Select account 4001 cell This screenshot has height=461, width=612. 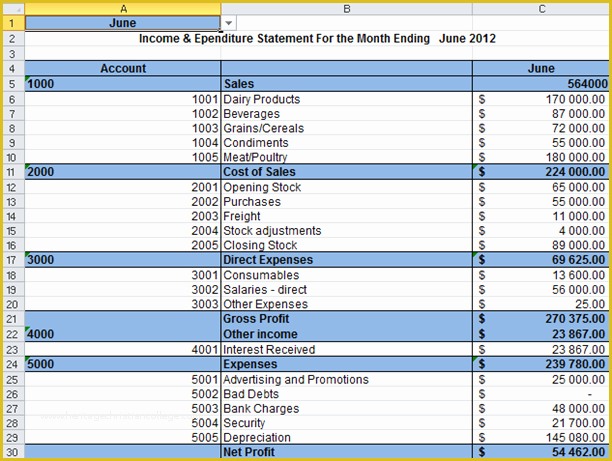pyautogui.click(x=123, y=349)
